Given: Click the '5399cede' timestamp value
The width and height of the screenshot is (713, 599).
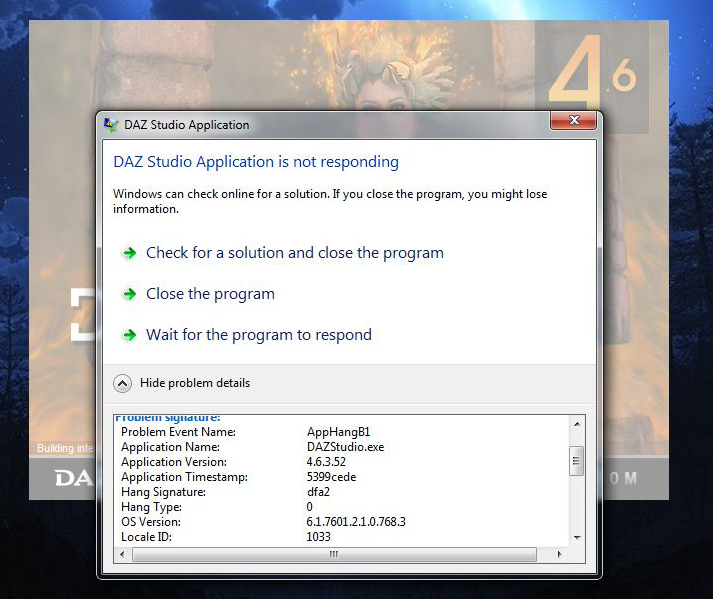Looking at the screenshot, I should tap(331, 477).
